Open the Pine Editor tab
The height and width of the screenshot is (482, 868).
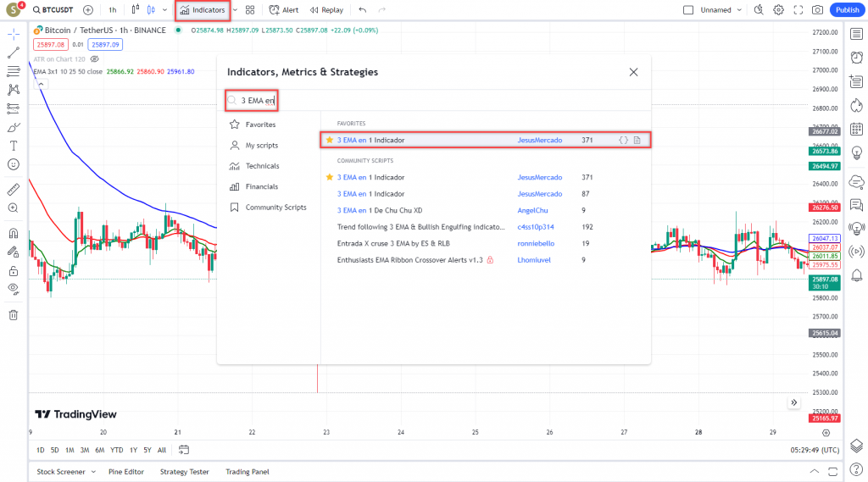[x=126, y=472]
